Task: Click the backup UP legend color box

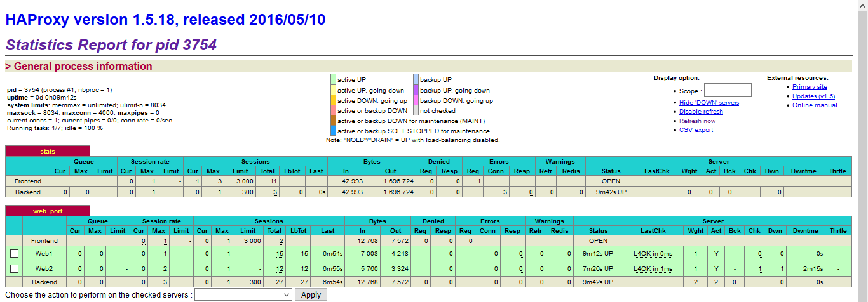Action: click(416, 80)
